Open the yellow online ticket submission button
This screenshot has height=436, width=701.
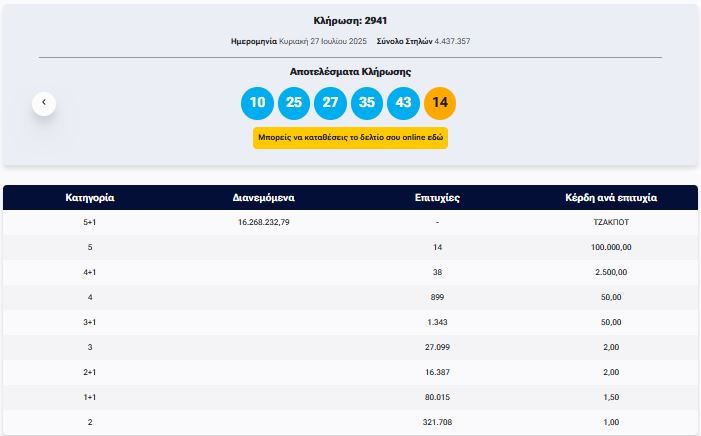(x=350, y=138)
